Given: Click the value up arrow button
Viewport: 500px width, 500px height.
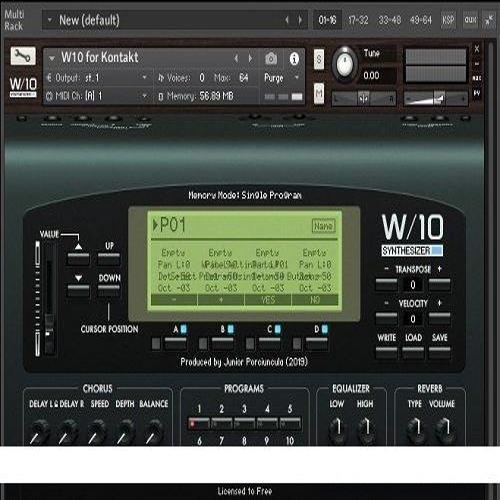Looking at the screenshot, I should [78, 259].
